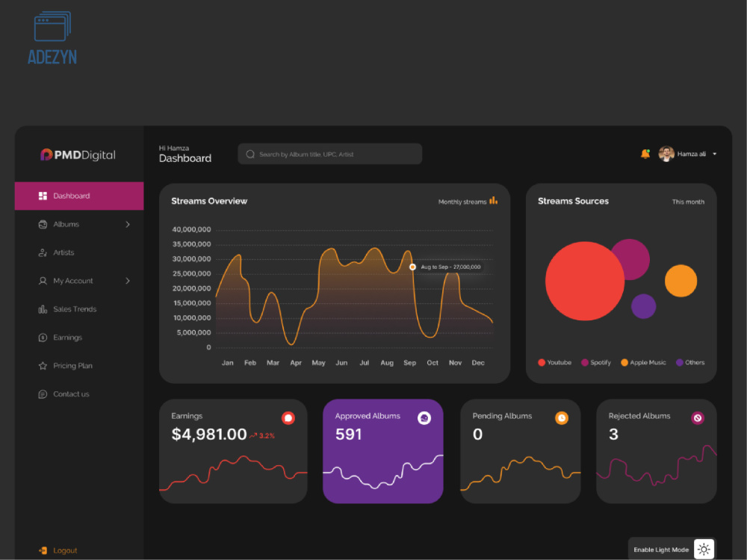Click the Logout link

click(65, 550)
